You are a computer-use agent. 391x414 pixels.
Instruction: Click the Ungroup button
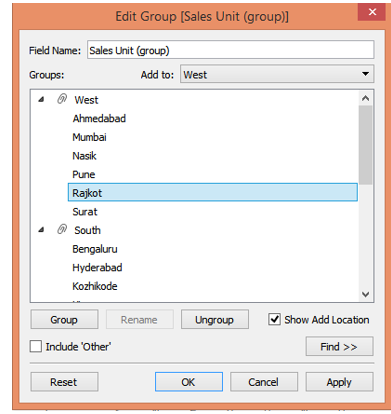215,320
